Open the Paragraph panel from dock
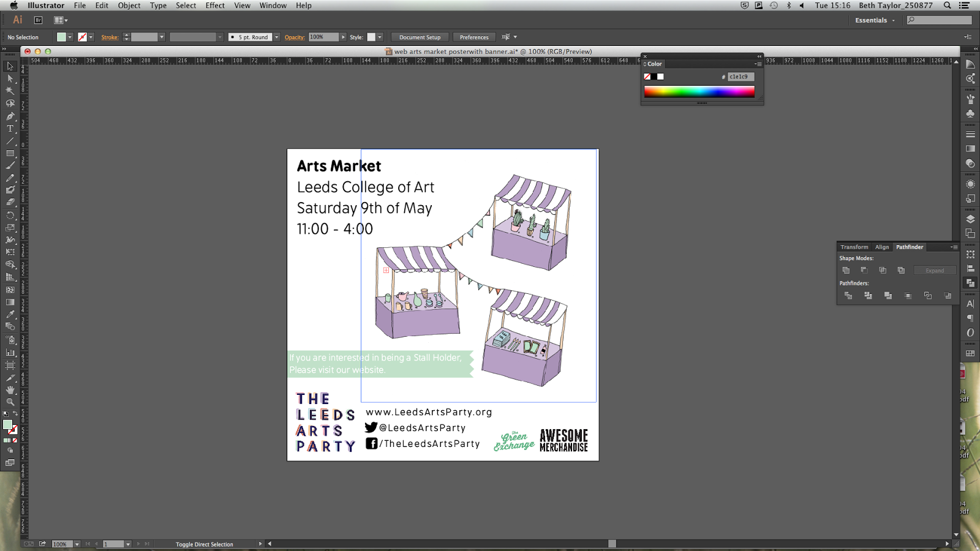The width and height of the screenshot is (980, 551). [x=970, y=318]
